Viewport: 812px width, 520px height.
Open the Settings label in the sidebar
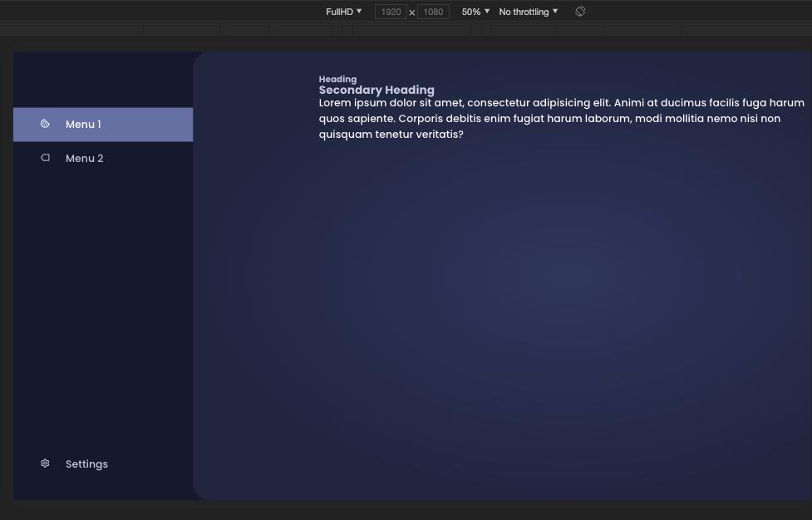pos(86,464)
